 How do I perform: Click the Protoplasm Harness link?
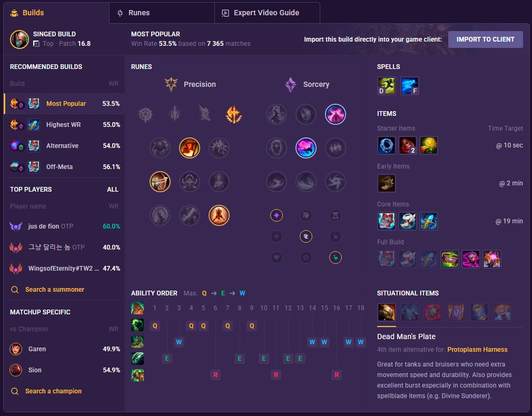point(477,350)
